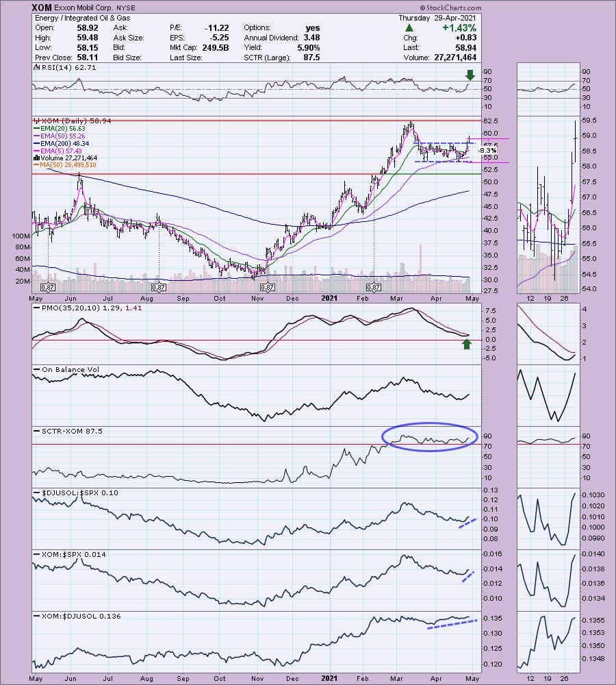
Task: Select the Open value 58.92
Action: click(x=88, y=27)
